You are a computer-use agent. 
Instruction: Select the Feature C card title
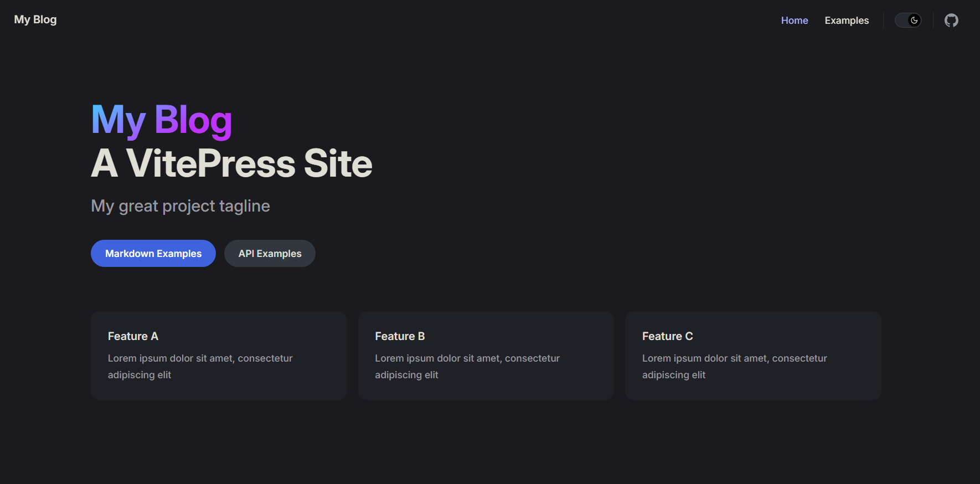(667, 336)
